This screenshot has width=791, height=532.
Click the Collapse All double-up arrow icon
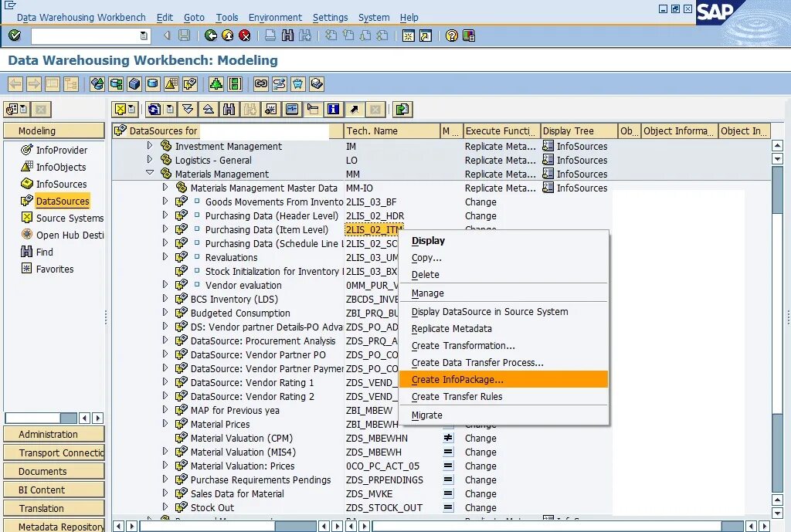(209, 109)
